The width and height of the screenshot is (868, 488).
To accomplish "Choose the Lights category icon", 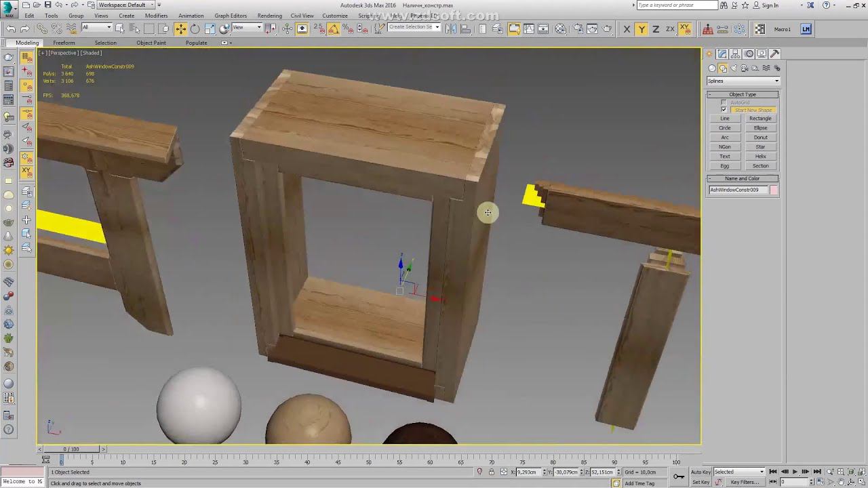I will point(734,68).
